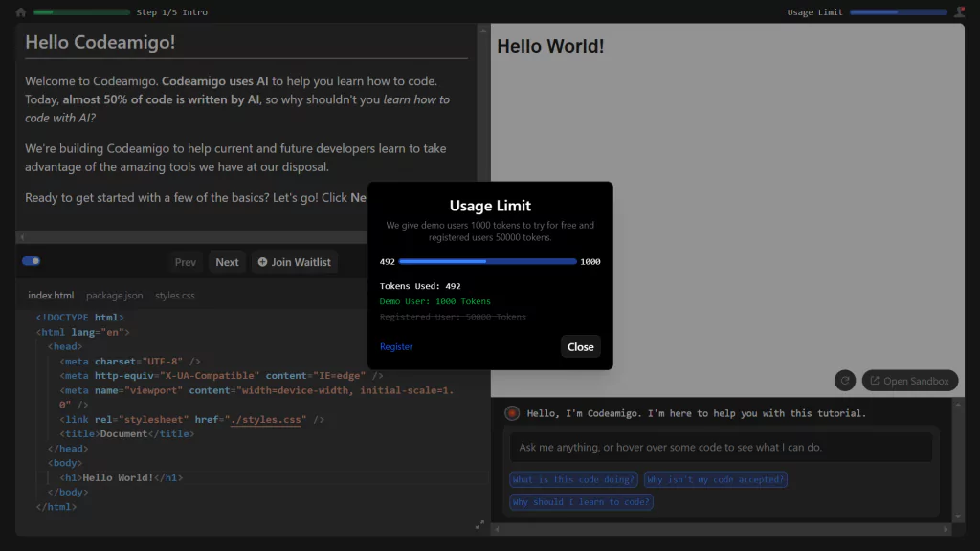Open user profile icon at top right
Screen dimensions: 980x551
(x=959, y=11)
